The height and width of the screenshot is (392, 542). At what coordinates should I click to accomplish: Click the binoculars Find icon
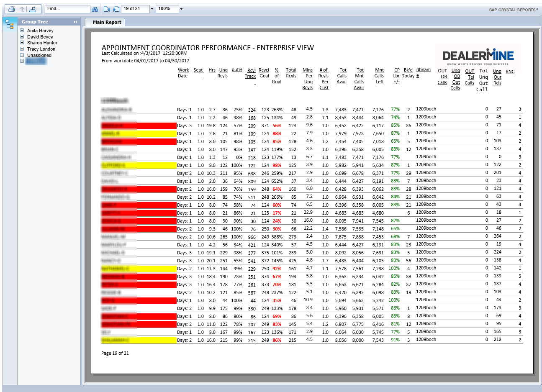(x=95, y=9)
